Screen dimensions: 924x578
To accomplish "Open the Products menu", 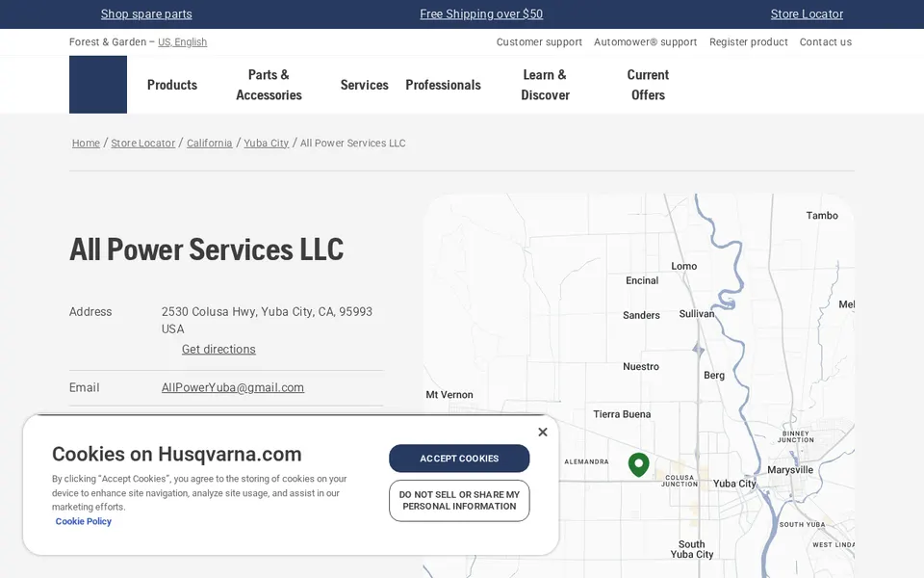I will 172,85.
